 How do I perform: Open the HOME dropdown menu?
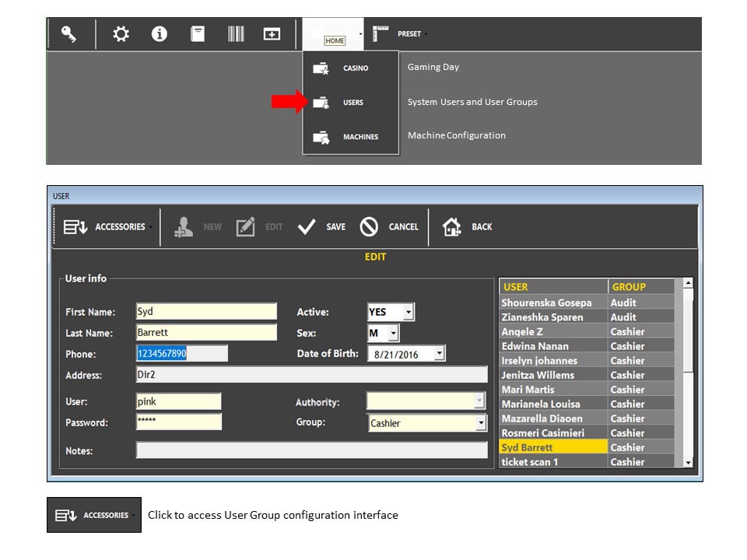click(333, 33)
